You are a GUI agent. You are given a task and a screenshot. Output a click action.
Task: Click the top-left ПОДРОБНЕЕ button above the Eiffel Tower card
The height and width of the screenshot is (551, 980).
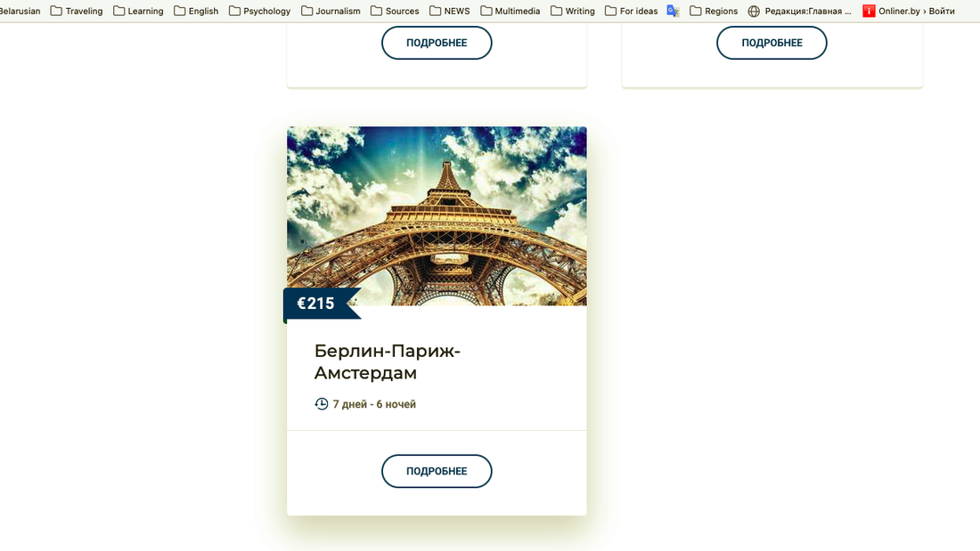[437, 43]
